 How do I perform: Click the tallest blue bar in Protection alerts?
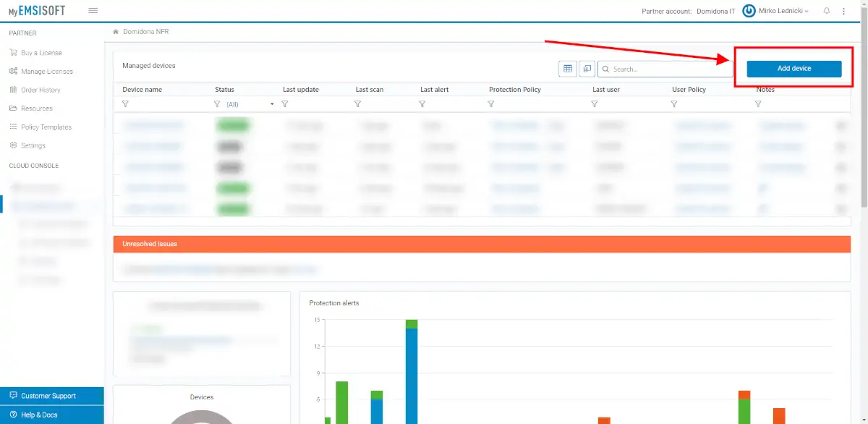412,376
